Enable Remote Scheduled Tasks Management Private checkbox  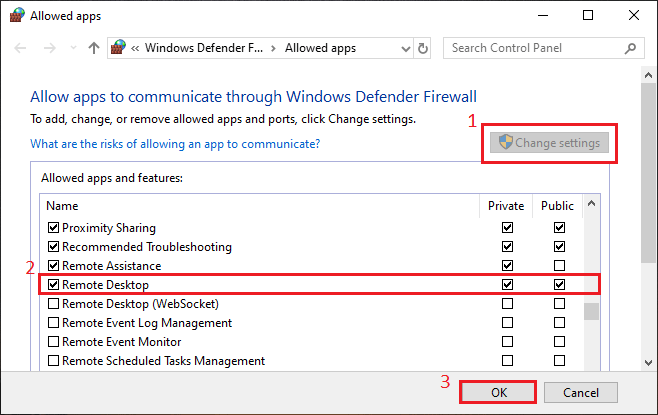(507, 360)
